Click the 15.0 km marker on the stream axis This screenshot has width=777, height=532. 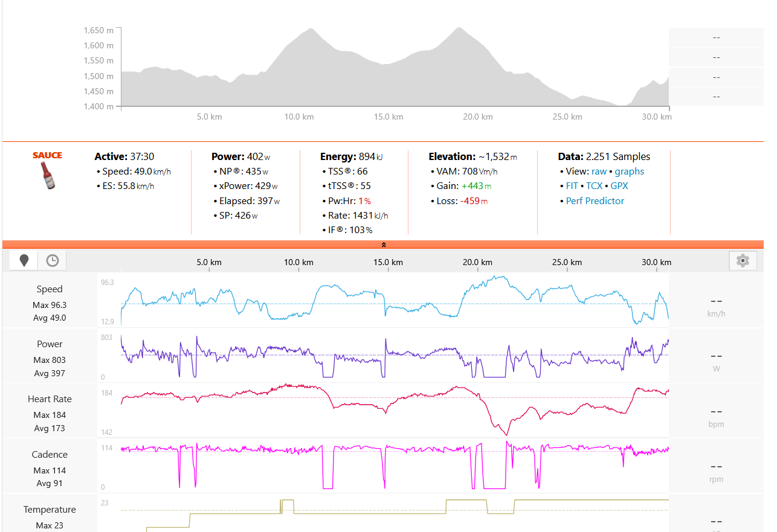coord(388,263)
